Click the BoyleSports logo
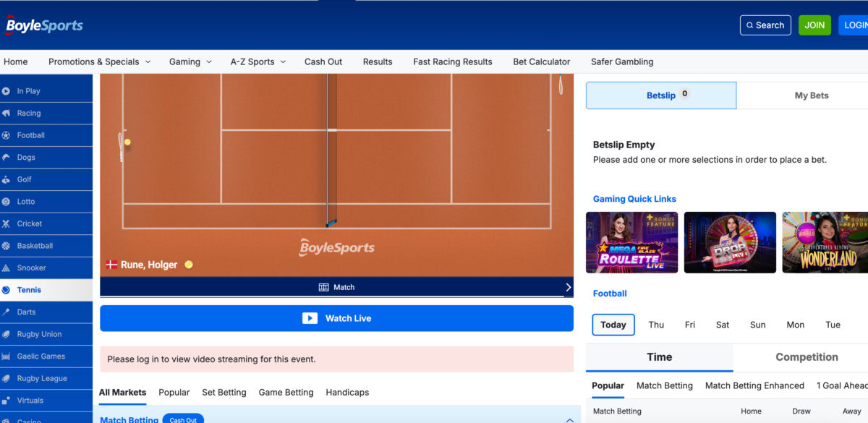The height and width of the screenshot is (423, 868). 44,25
